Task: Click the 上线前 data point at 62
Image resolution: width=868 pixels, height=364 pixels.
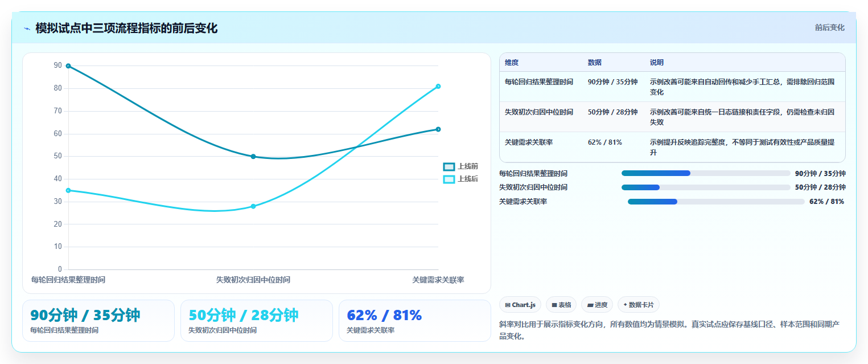Action: pos(438,129)
